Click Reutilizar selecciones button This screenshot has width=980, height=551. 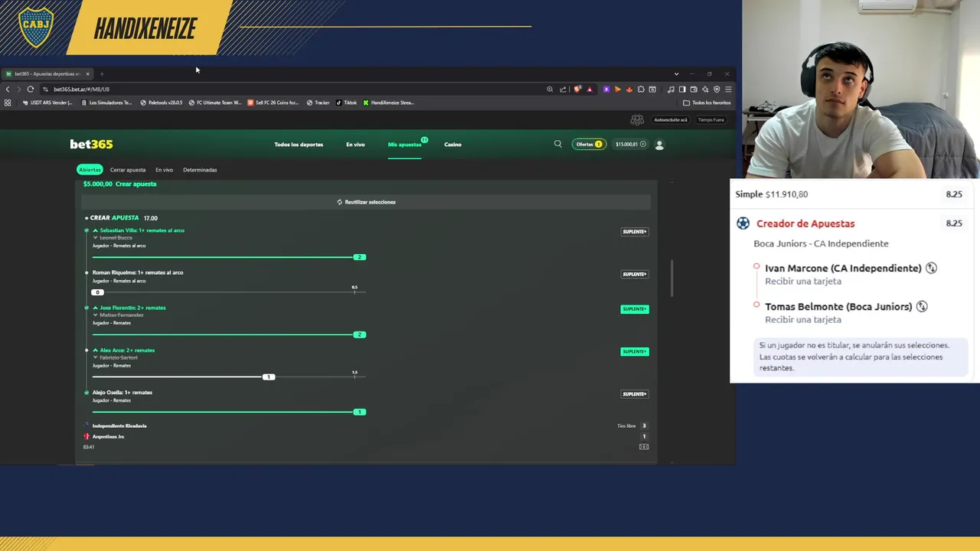pyautogui.click(x=366, y=202)
